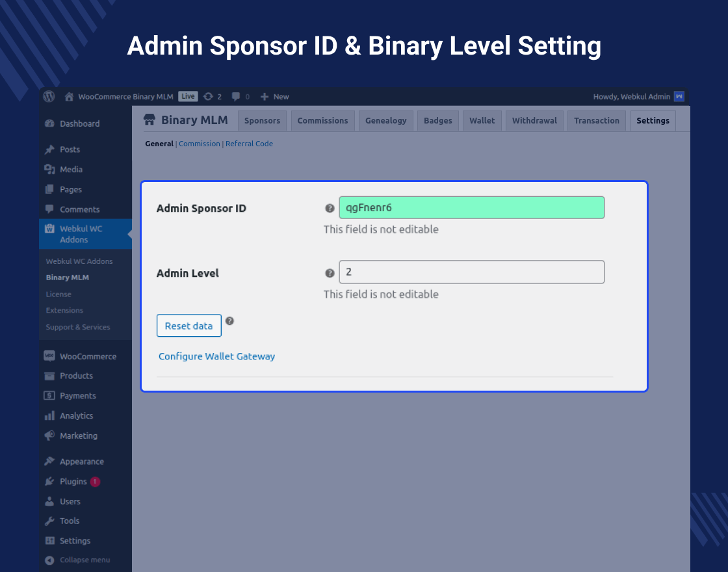This screenshot has width=728, height=572.
Task: Click the Reset data button
Action: pyautogui.click(x=189, y=326)
